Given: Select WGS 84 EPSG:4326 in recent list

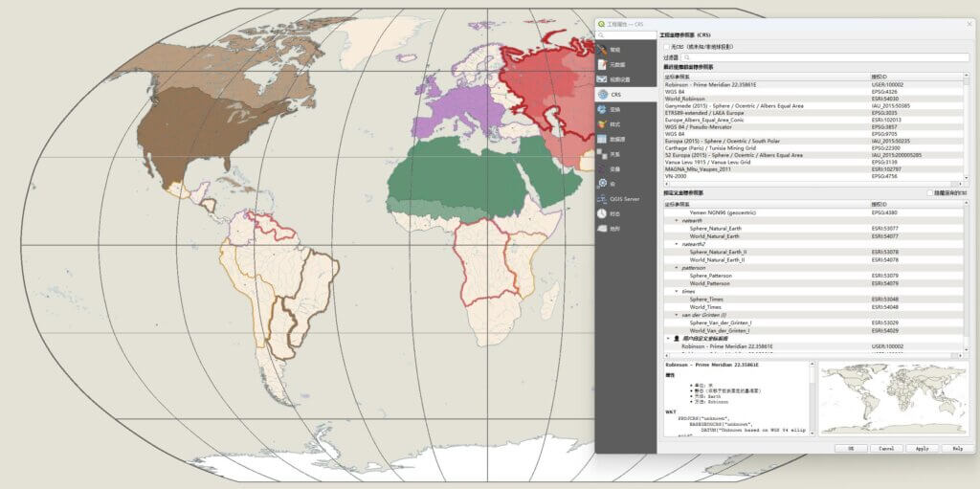Looking at the screenshot, I should click(x=813, y=92).
